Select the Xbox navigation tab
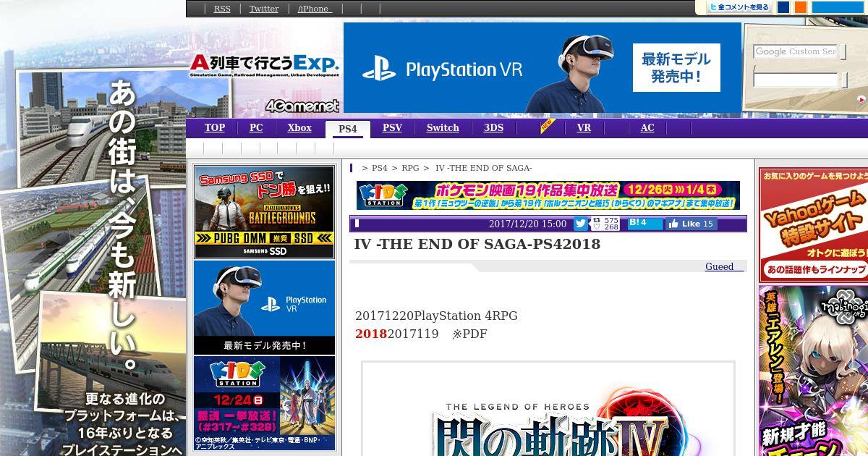The height and width of the screenshot is (456, 868). 299,128
